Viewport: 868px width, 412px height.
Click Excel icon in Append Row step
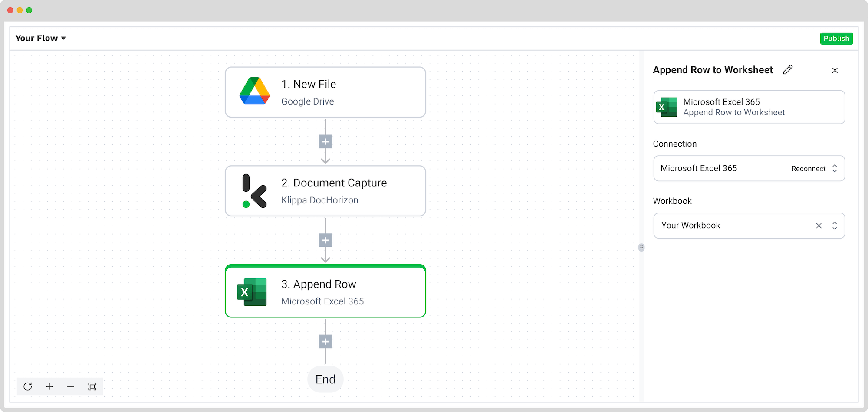[x=252, y=292]
